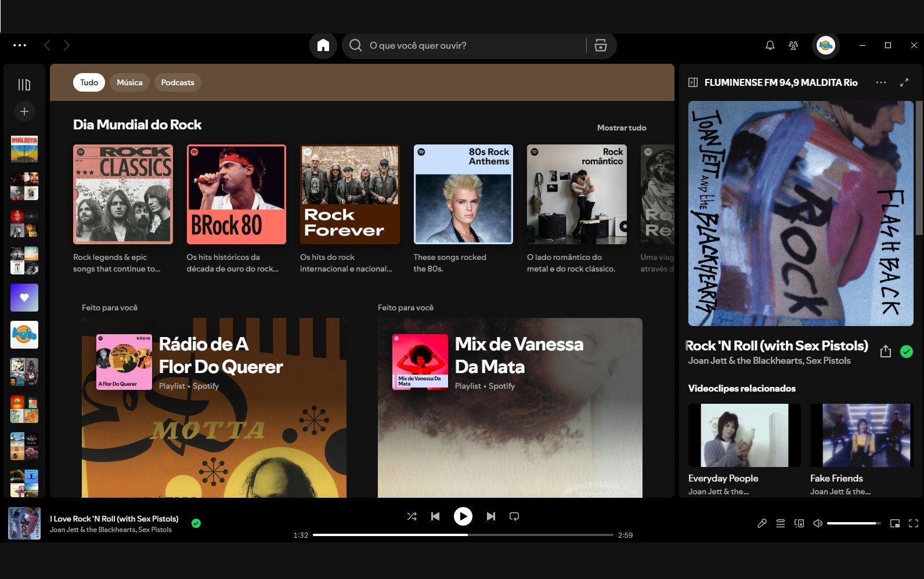Open the miniplayer
924x579 pixels.
(895, 523)
